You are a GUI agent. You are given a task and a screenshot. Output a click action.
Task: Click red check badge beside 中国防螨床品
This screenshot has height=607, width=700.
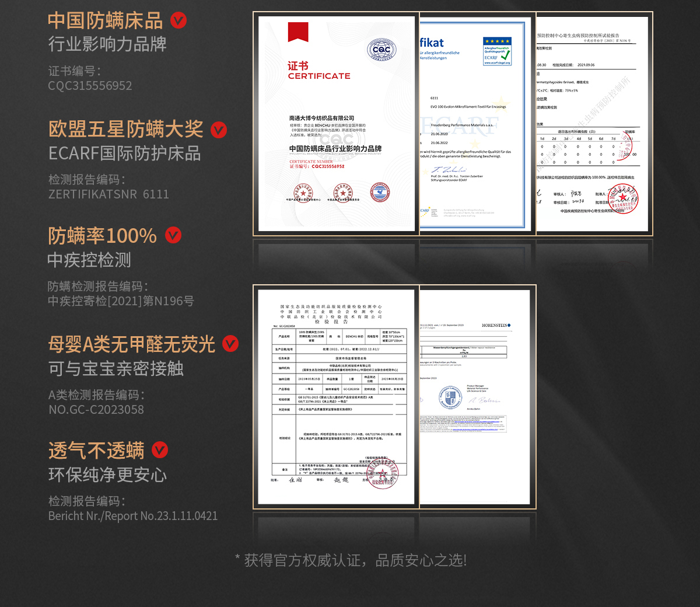(178, 21)
